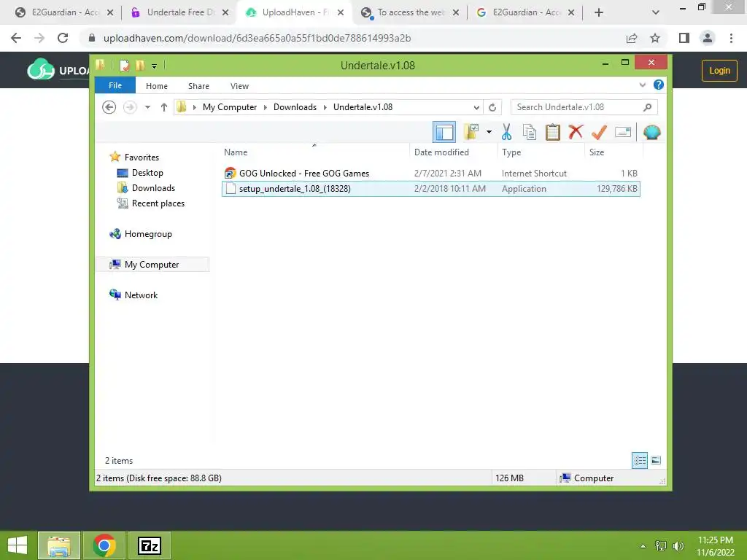Open Downloads in the navigation pane
This screenshot has width=747, height=560.
153,187
